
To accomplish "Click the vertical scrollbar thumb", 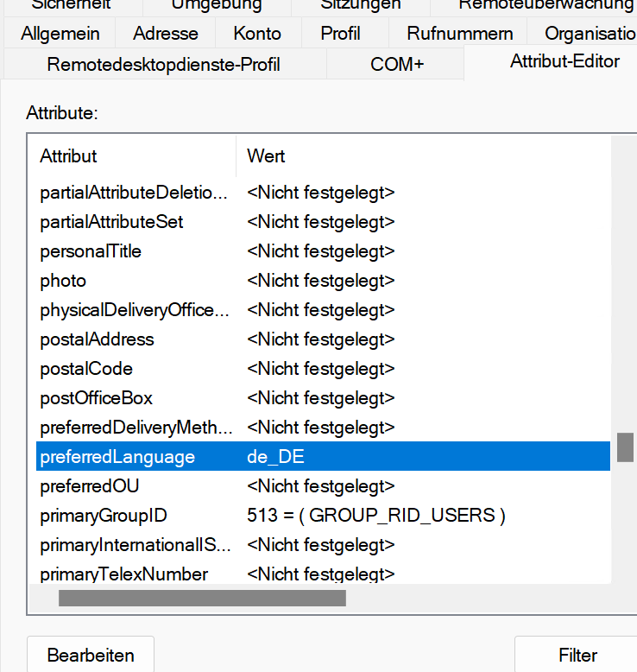I will [625, 447].
